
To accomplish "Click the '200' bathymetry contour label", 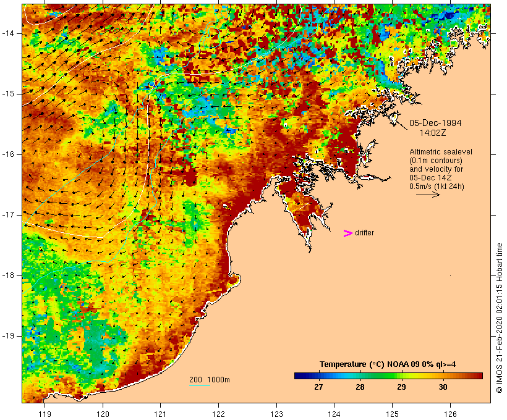I will tap(195, 380).
